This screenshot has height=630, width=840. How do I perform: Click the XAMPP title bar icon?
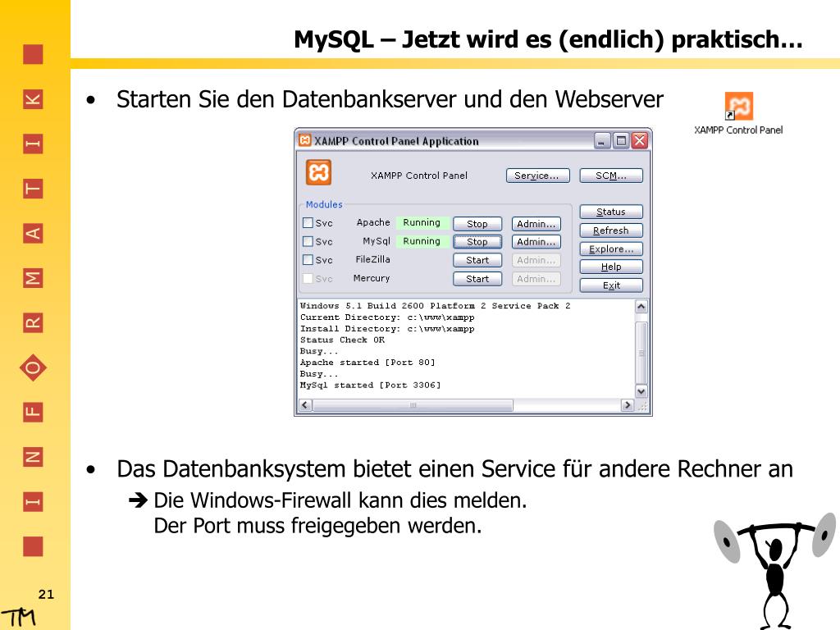point(305,140)
